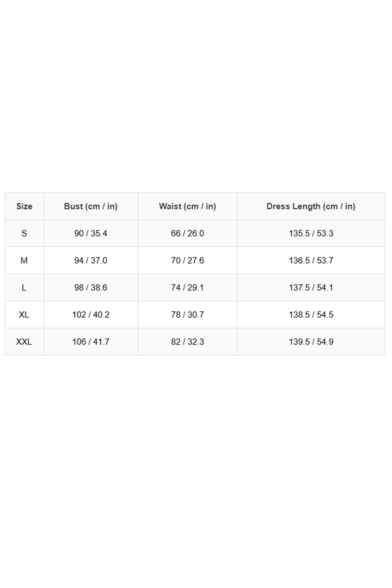Viewport: 392px width, 588px height.
Task: Click waist value 74 / 29.1
Action: tap(187, 288)
